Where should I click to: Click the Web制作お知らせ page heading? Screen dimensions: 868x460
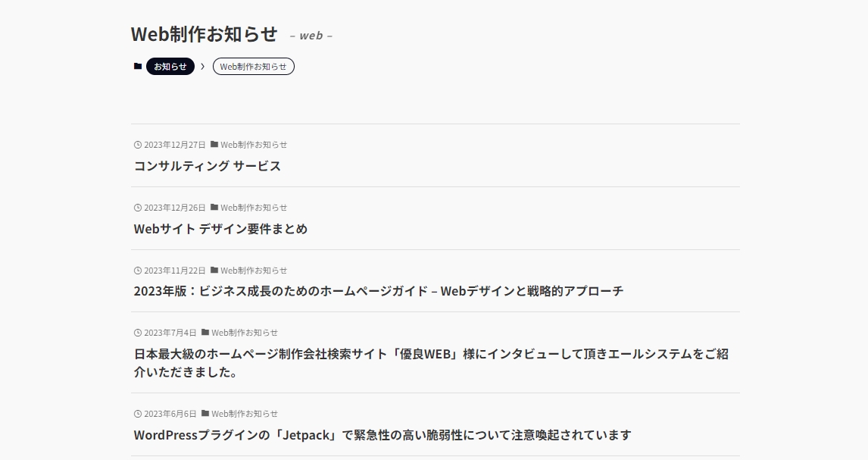point(204,34)
